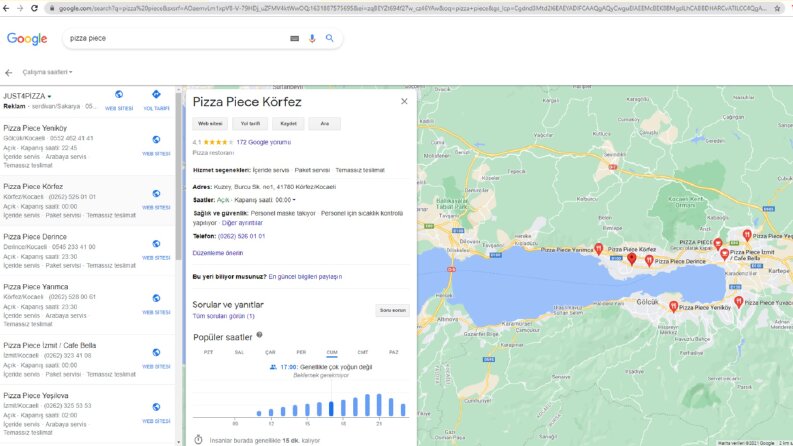
Task: Open the Pizza Piece Derince website globe icon
Action: 156,244
